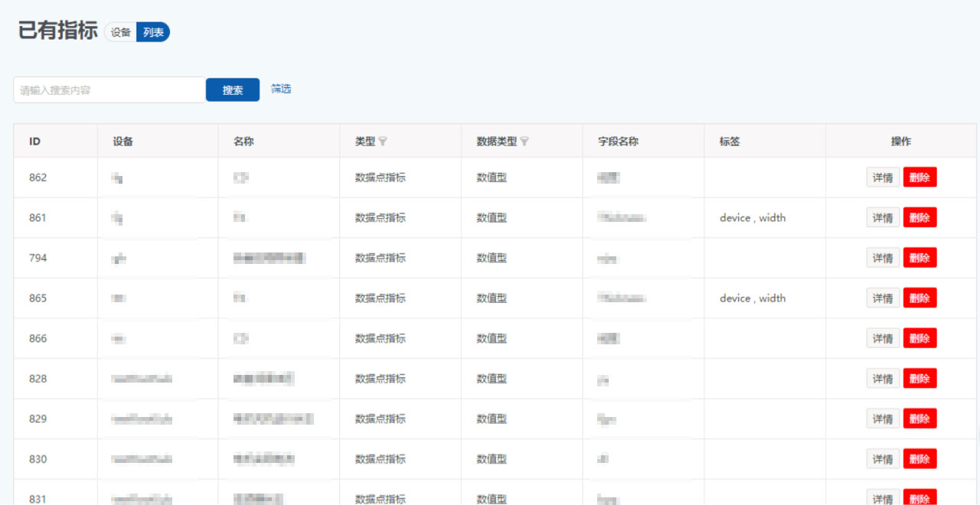980x505 pixels.
Task: Switch to the 设备 view toggle
Action: tap(121, 32)
